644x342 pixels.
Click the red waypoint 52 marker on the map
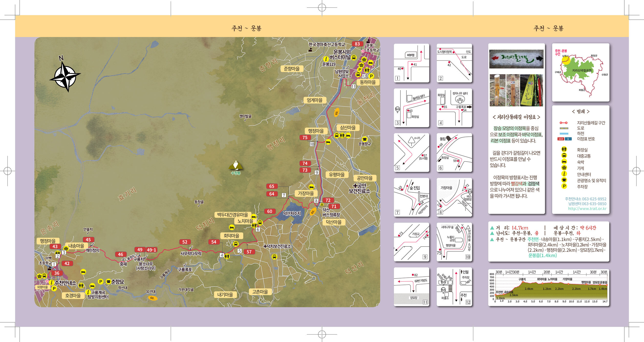coord(185,242)
